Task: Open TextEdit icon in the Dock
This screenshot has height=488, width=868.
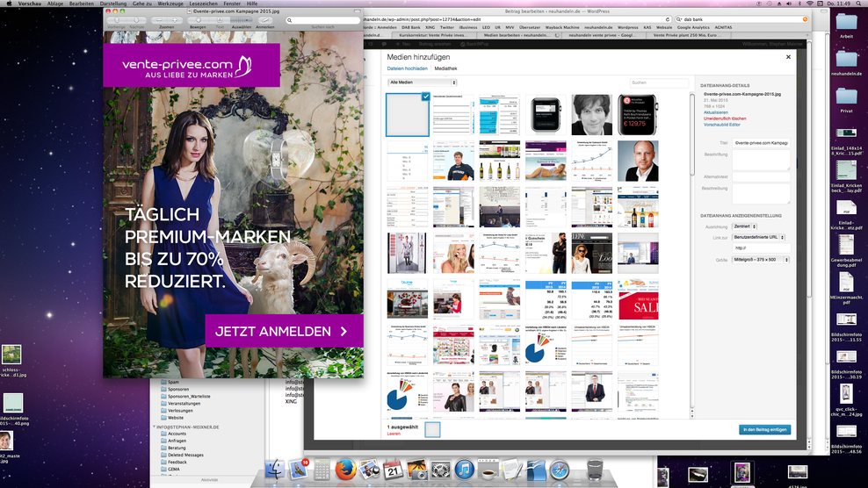Action: coord(512,470)
